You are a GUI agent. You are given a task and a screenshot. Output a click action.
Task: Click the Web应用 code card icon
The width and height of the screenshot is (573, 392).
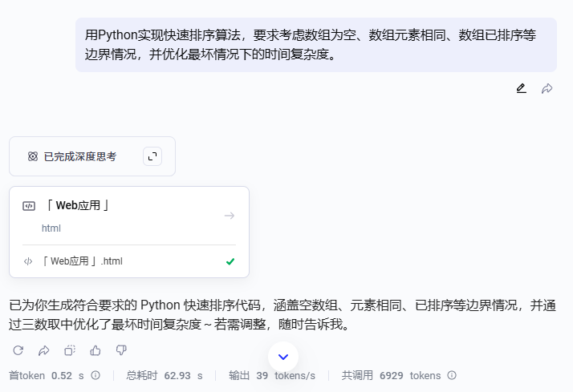[29, 206]
